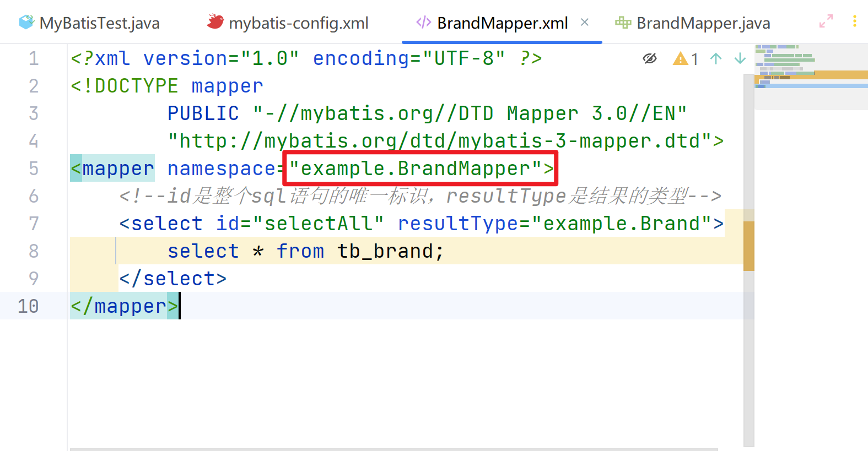This screenshot has width=868, height=451.
Task: Click the horizontal scrollbar at the bottom
Action: pos(393,449)
